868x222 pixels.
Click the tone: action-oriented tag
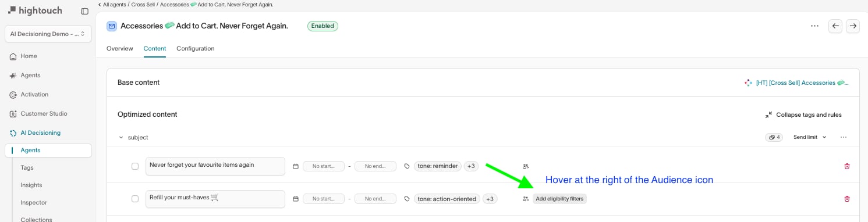447,199
